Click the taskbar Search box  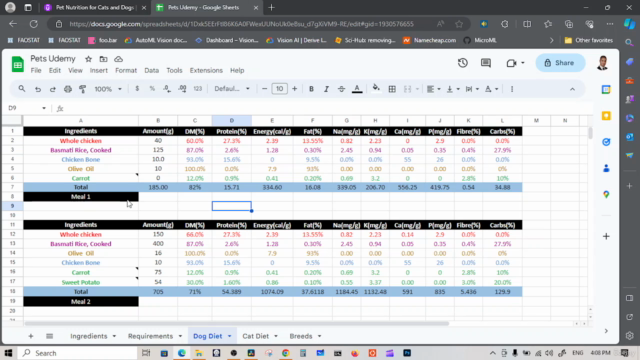78,353
